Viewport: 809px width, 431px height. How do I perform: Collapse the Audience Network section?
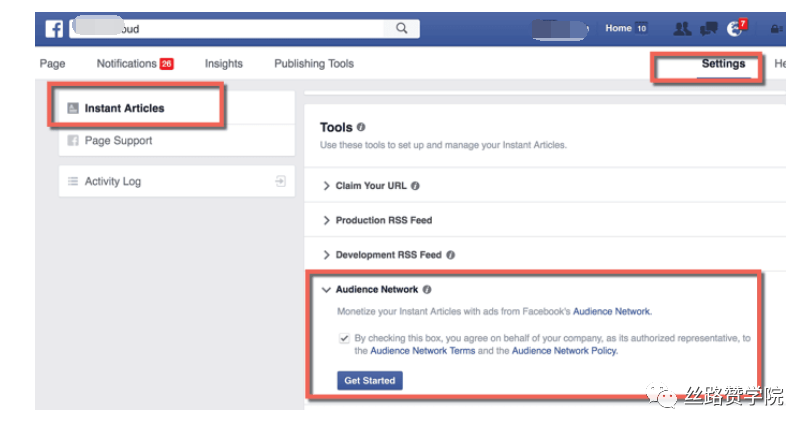tap(326, 290)
